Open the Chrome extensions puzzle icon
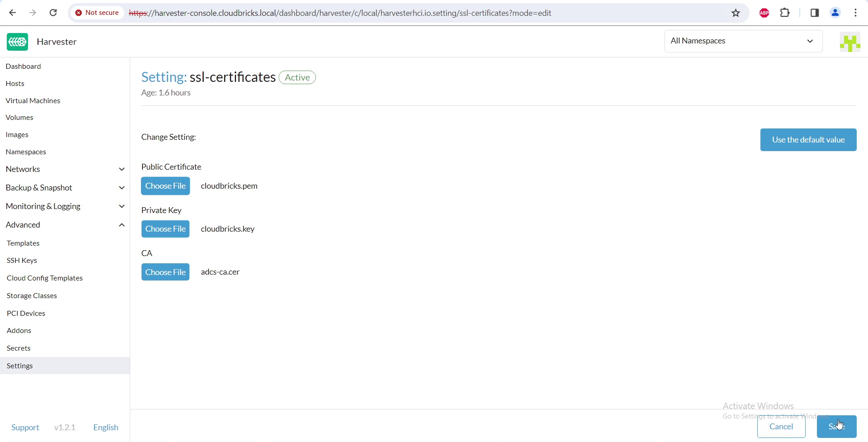Image resolution: width=868 pixels, height=442 pixels. (x=785, y=13)
